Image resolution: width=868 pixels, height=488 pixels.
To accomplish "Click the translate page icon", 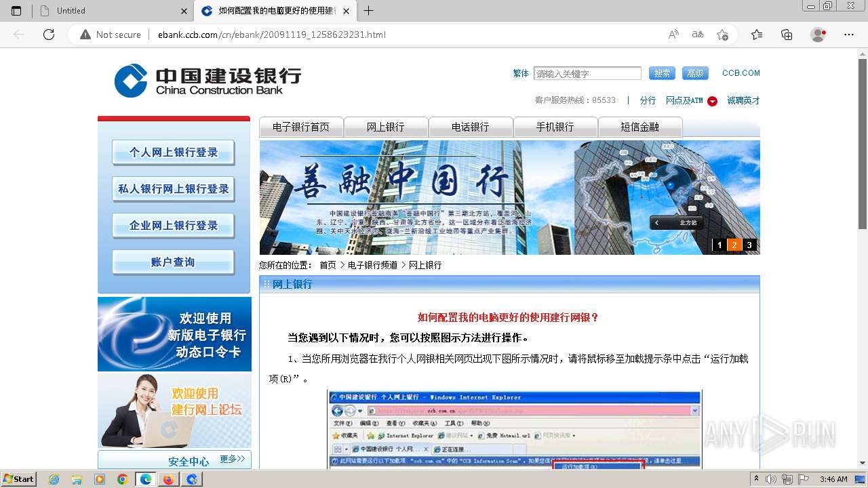I will coord(698,35).
